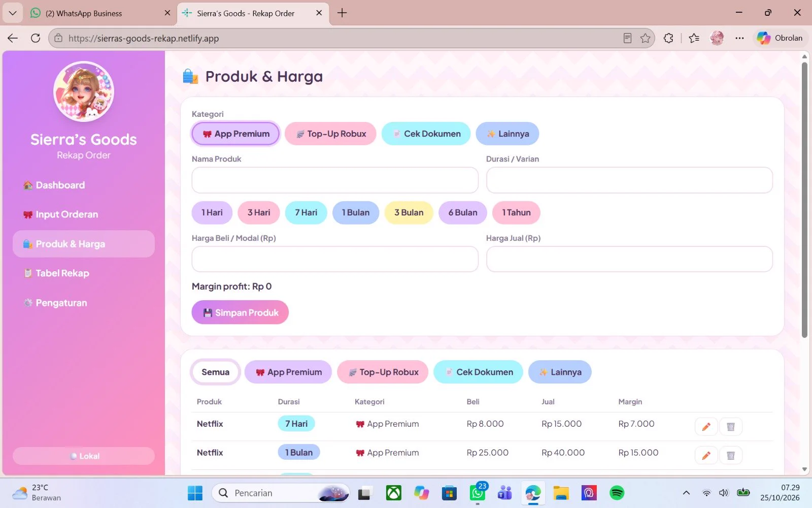Image resolution: width=812 pixels, height=508 pixels.
Task: Choose the 1 Tahun duration chip
Action: pos(516,213)
